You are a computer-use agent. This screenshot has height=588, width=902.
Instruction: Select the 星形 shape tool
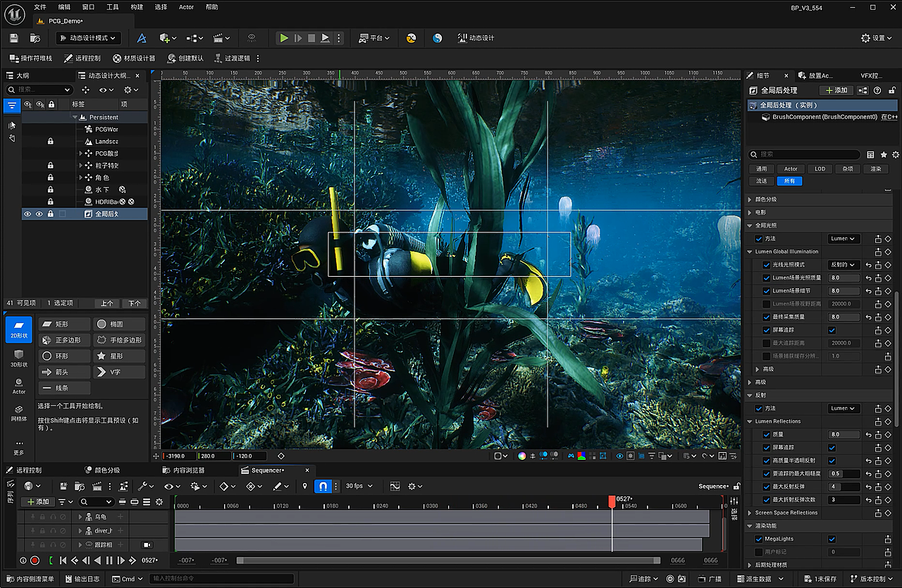(118, 356)
